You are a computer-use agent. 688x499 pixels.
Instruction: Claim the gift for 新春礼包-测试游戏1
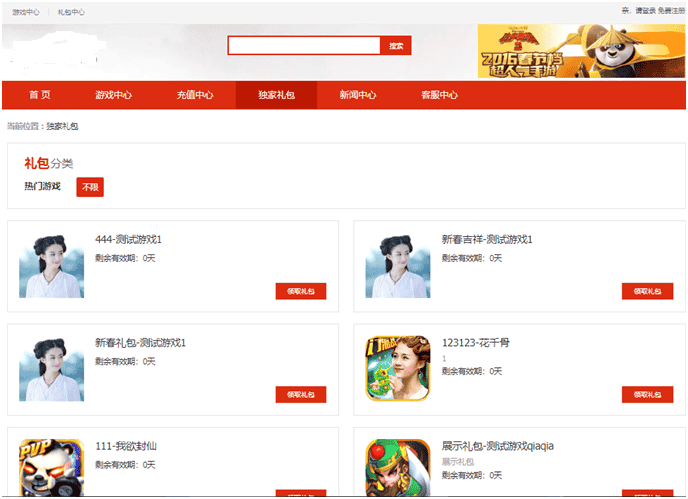click(x=301, y=395)
